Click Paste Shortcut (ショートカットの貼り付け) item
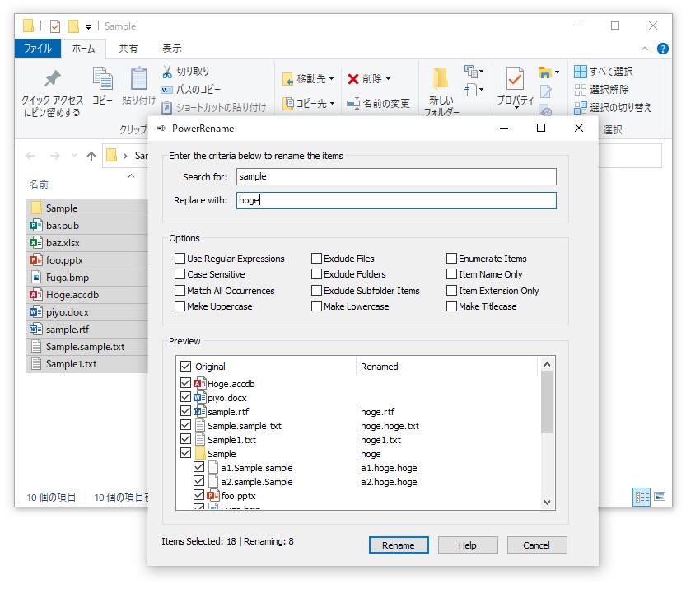This screenshot has width=700, height=589. tap(213, 108)
